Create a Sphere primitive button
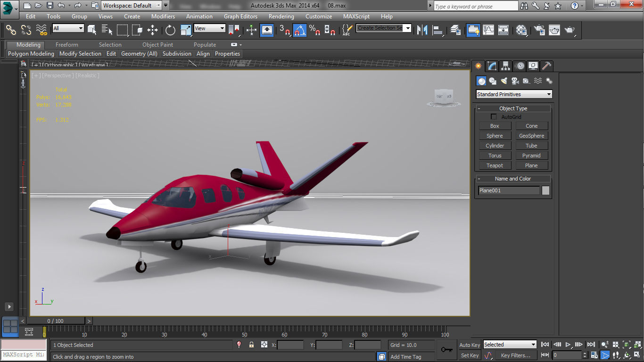644x362 pixels. click(495, 136)
